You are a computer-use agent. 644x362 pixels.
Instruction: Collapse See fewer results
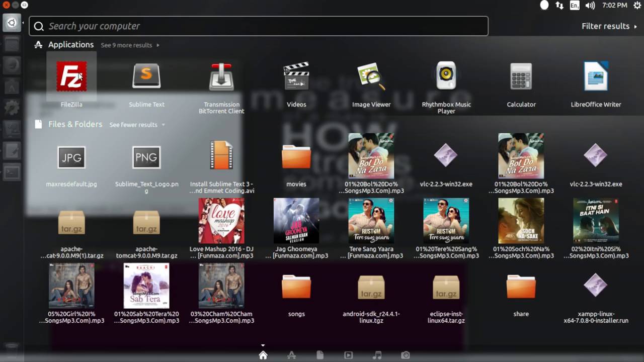pos(137,125)
